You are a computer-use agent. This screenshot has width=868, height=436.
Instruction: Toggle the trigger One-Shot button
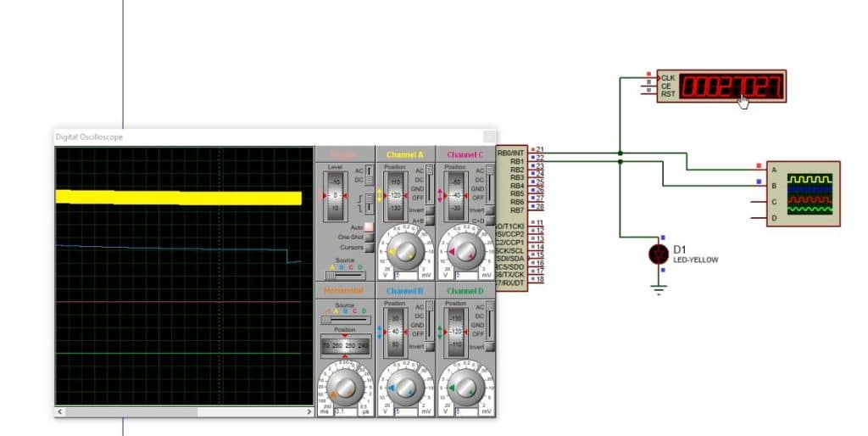(x=369, y=238)
